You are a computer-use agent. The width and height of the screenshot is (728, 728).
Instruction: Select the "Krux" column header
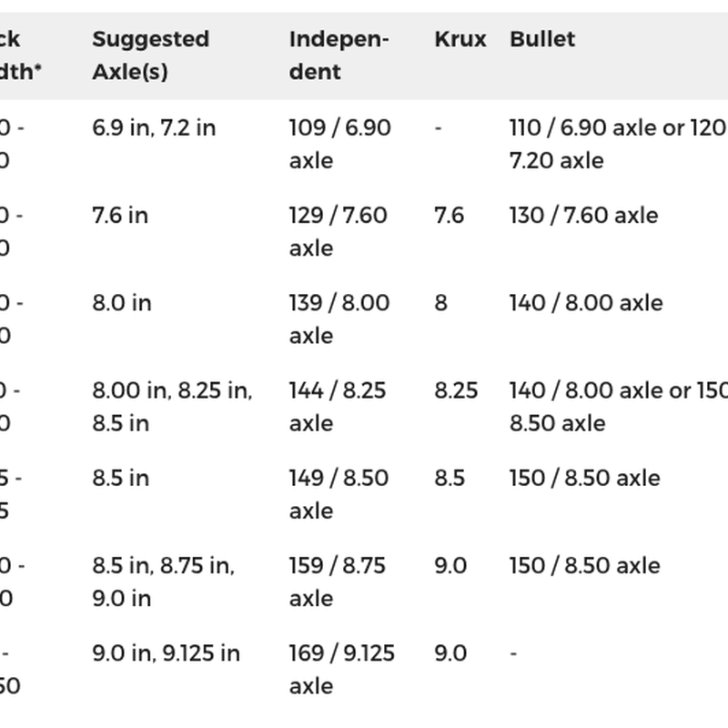tap(460, 40)
